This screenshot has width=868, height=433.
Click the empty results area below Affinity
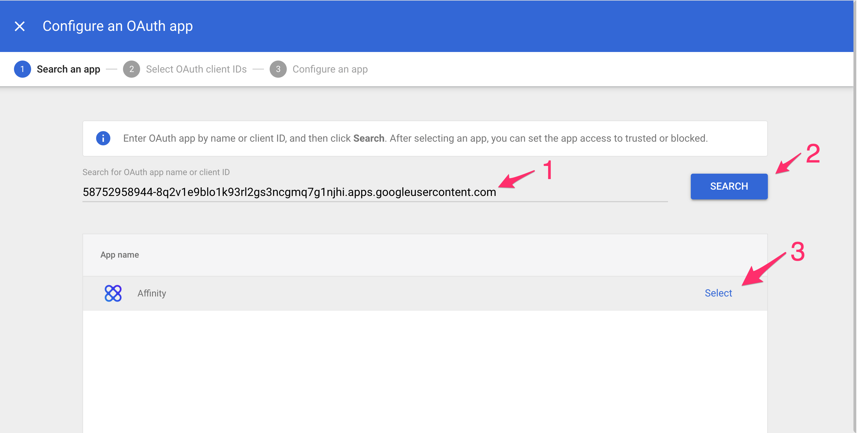tap(425, 371)
